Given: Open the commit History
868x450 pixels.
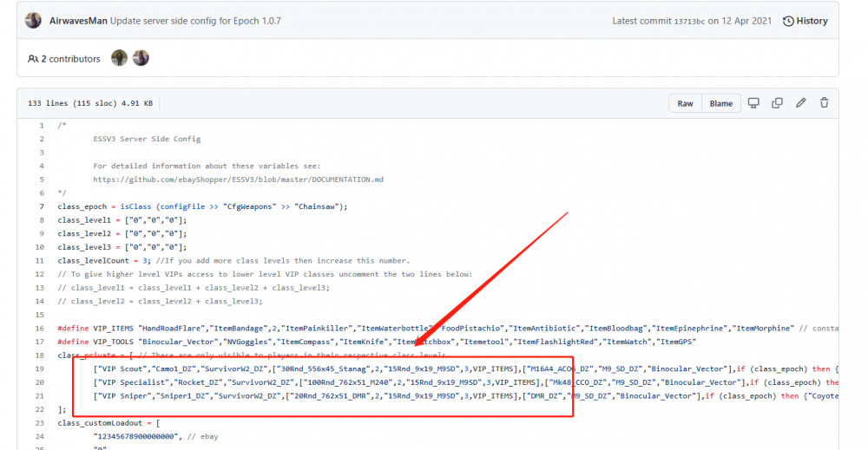Looking at the screenshot, I should click(804, 21).
